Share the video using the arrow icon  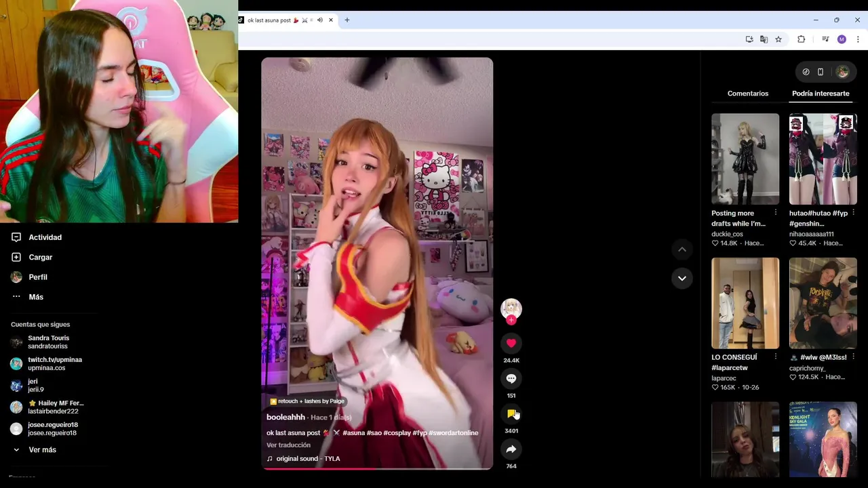click(511, 449)
